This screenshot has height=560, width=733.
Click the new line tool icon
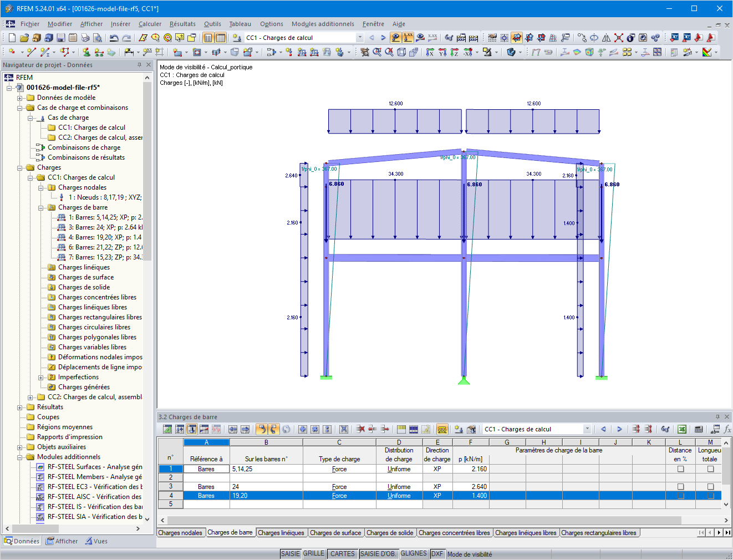click(x=32, y=52)
